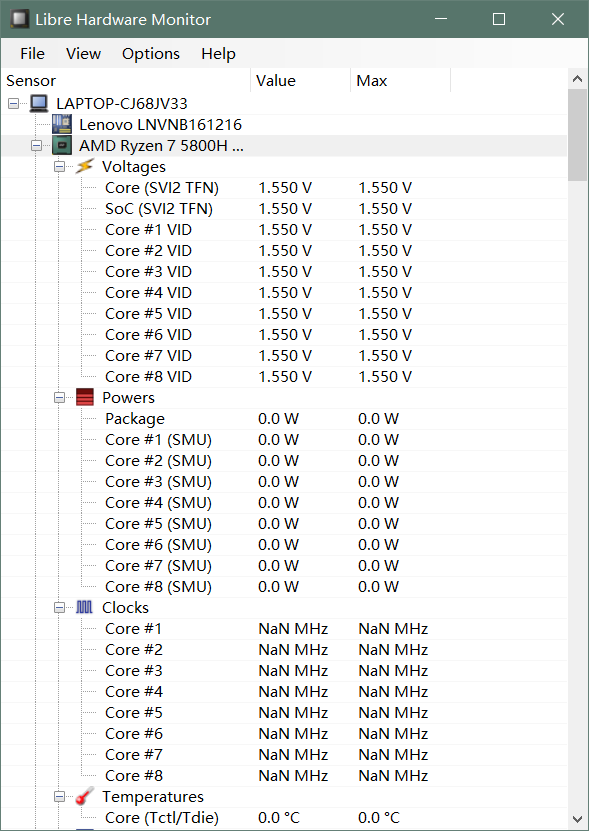Click the laptop computer icon beside LAPTOP-CJ68JV33
Image resolution: width=589 pixels, height=831 pixels.
pyautogui.click(x=39, y=103)
